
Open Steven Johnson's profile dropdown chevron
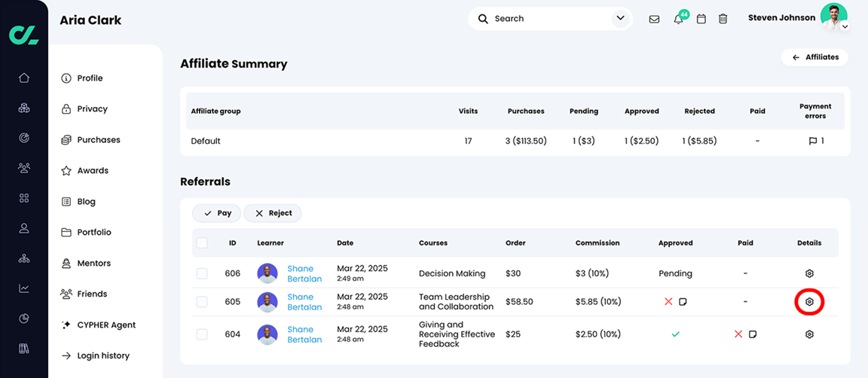click(x=844, y=26)
